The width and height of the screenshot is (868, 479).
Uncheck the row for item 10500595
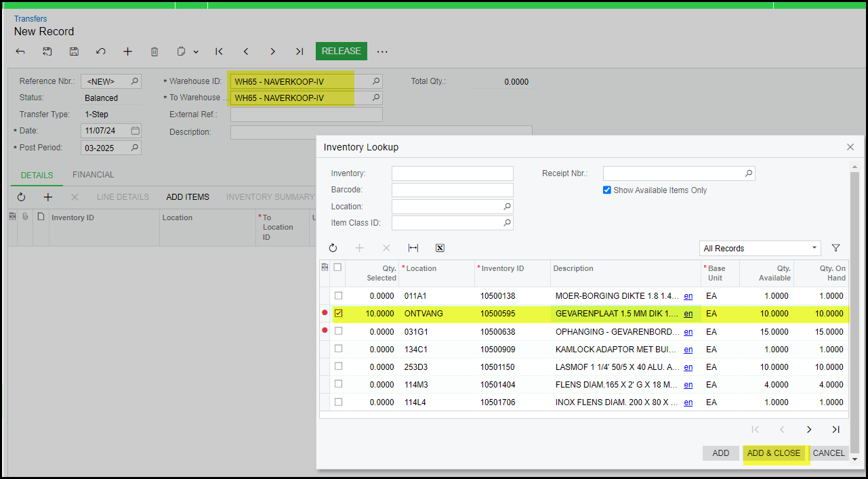(339, 313)
